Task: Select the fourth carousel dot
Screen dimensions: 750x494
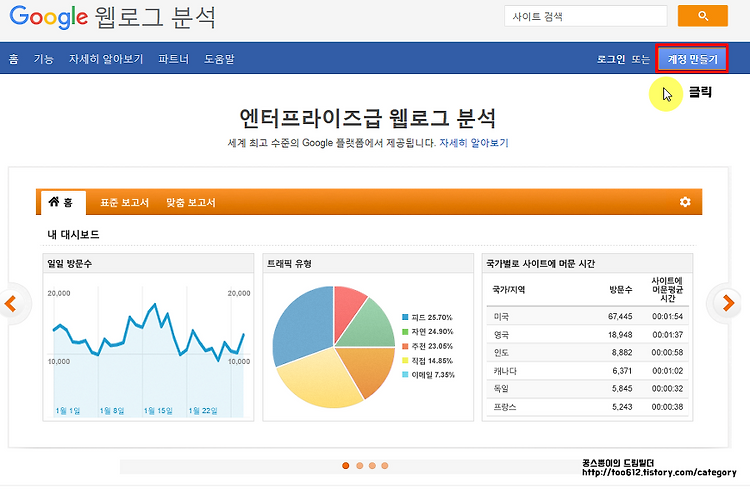Action: click(385, 465)
